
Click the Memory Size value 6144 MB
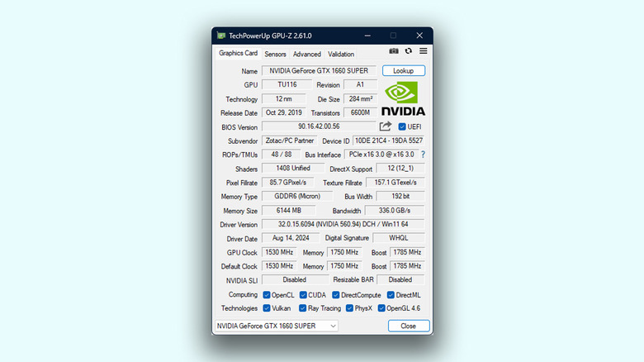(x=289, y=210)
